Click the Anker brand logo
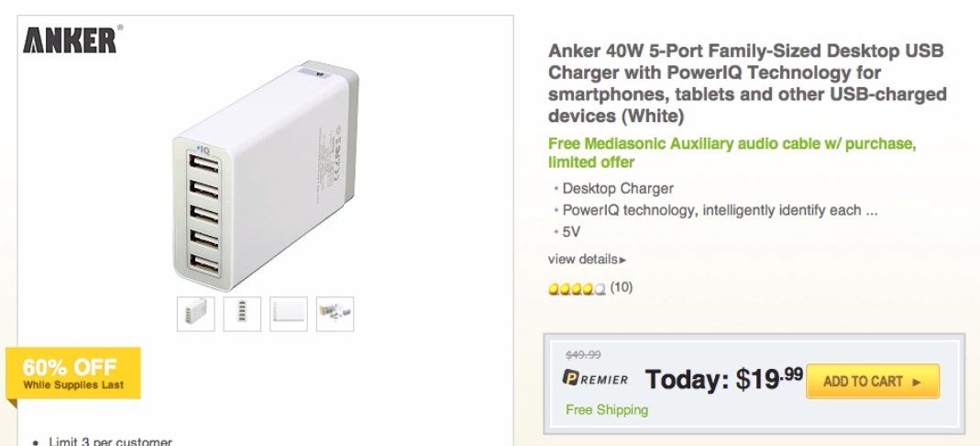The height and width of the screenshot is (446, 980). 72,39
